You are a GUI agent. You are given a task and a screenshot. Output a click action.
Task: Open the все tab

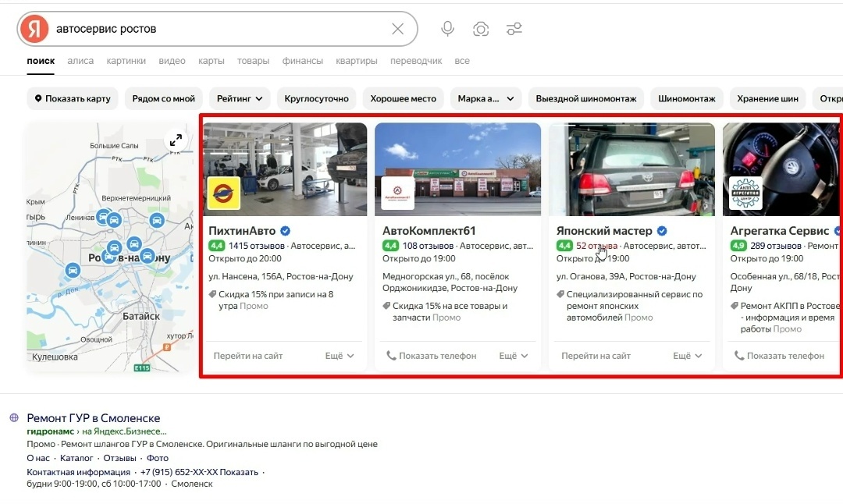pyautogui.click(x=462, y=61)
